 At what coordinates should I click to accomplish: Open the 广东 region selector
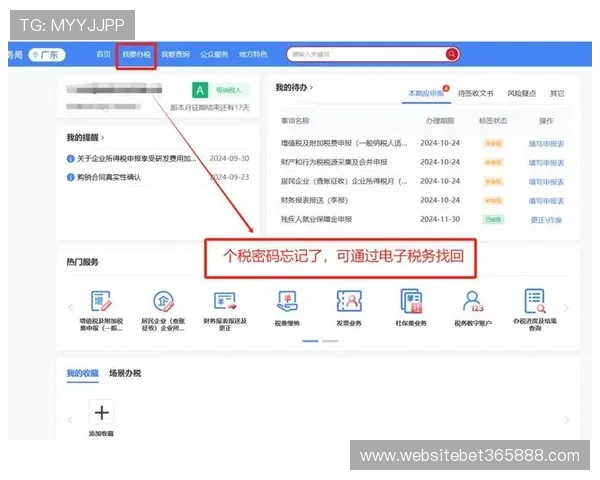click(x=47, y=55)
